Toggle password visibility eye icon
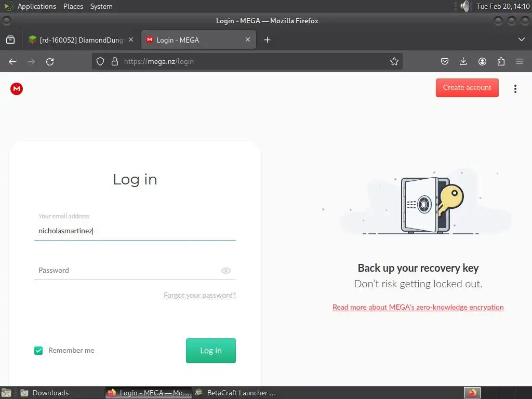The width and height of the screenshot is (532, 399). (226, 270)
